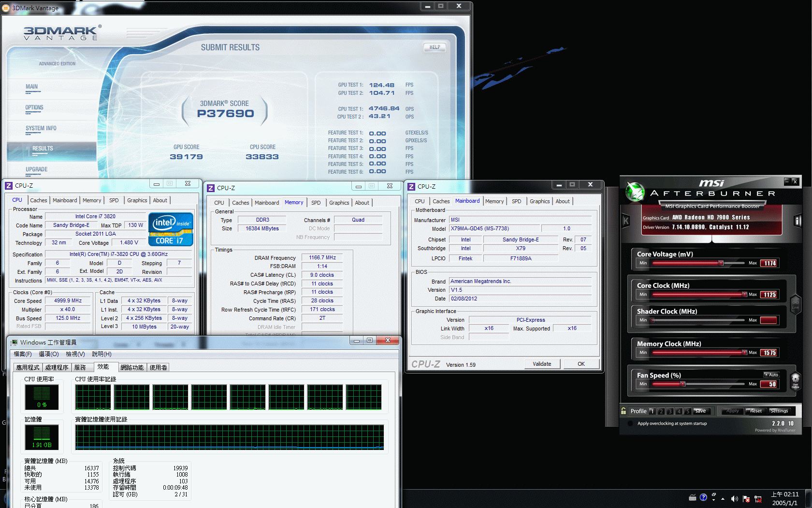Click Show Desktop at the taskbar edge
This screenshot has height=508, width=812.
point(809,499)
